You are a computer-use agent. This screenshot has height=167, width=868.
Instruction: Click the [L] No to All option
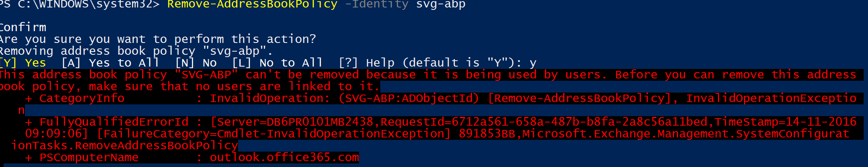(x=277, y=63)
